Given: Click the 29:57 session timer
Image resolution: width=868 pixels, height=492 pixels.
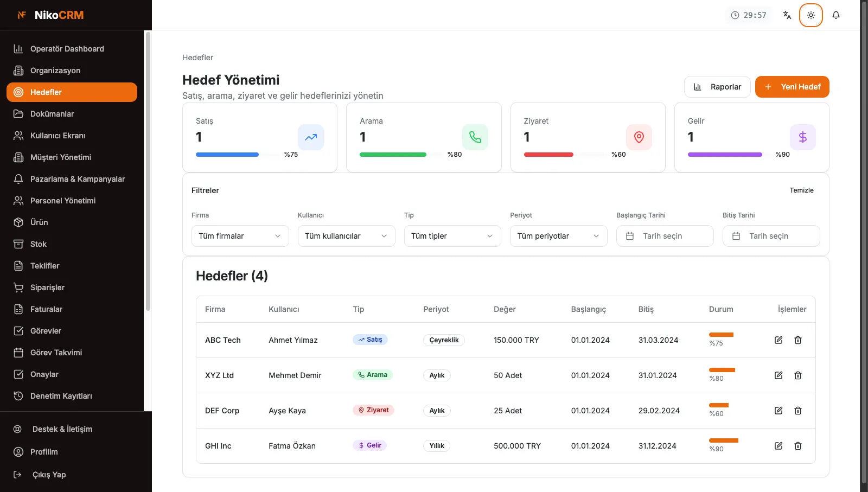Looking at the screenshot, I should click(x=749, y=15).
